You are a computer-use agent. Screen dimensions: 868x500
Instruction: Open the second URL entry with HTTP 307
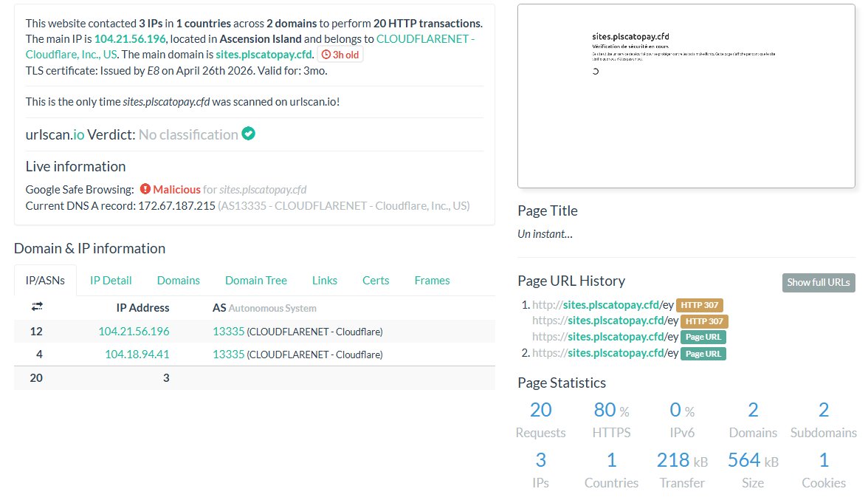click(x=605, y=320)
